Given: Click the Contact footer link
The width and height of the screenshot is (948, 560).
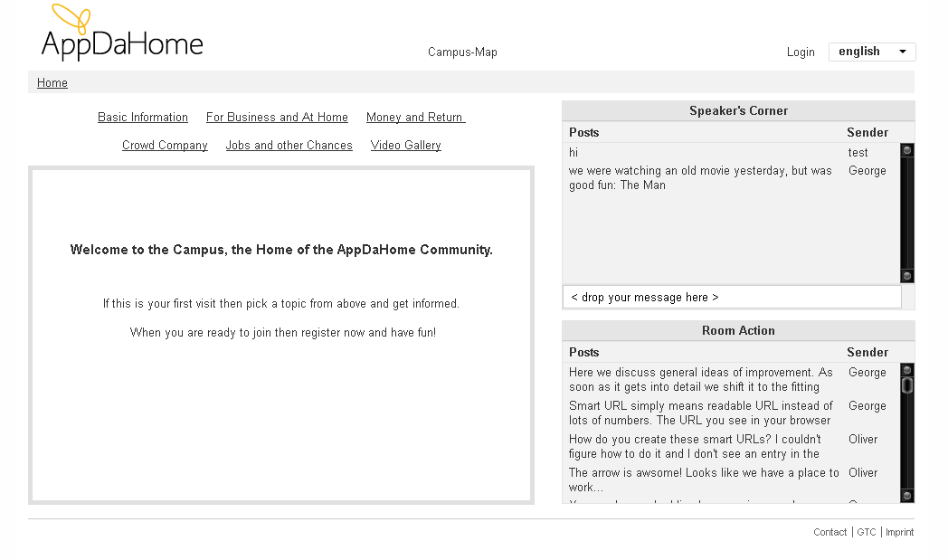Looking at the screenshot, I should coord(829,532).
